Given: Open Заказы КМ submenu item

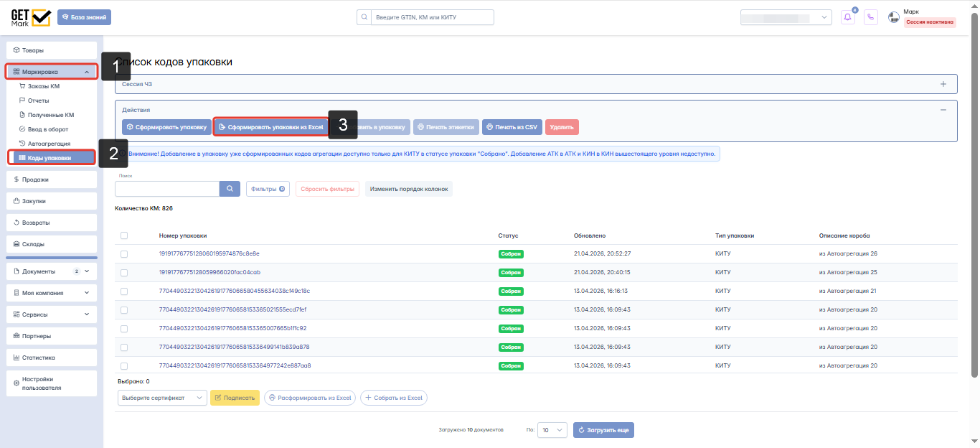Looking at the screenshot, I should tap(44, 86).
